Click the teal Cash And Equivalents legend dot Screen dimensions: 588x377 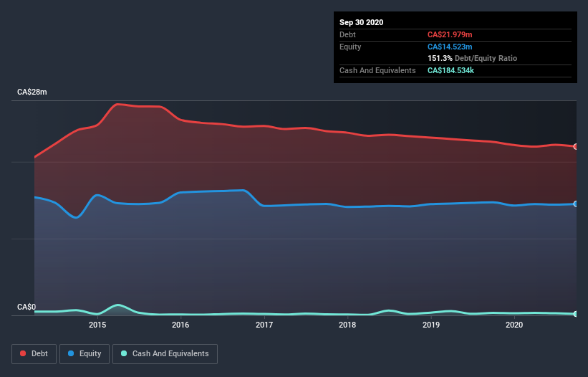124,353
